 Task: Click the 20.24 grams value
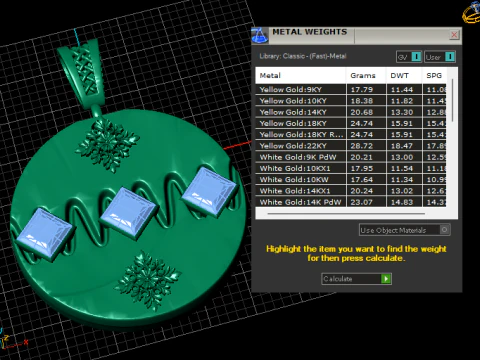click(x=362, y=191)
